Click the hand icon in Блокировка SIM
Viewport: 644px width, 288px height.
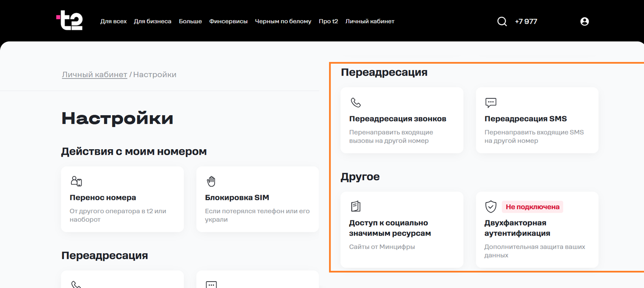pyautogui.click(x=211, y=181)
